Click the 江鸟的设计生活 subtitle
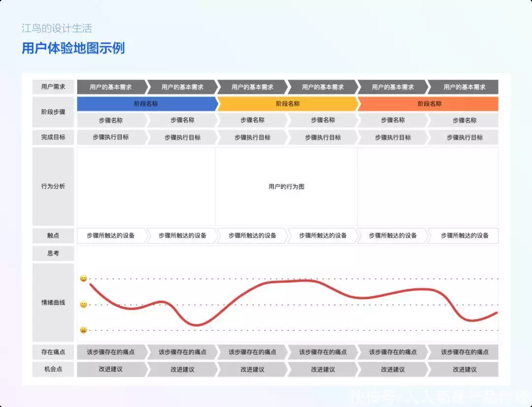 point(57,28)
